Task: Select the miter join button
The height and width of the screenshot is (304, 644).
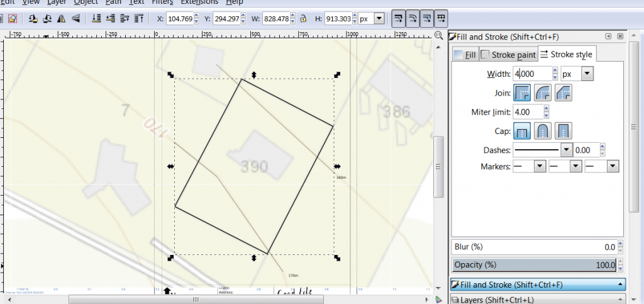Action: click(x=522, y=93)
